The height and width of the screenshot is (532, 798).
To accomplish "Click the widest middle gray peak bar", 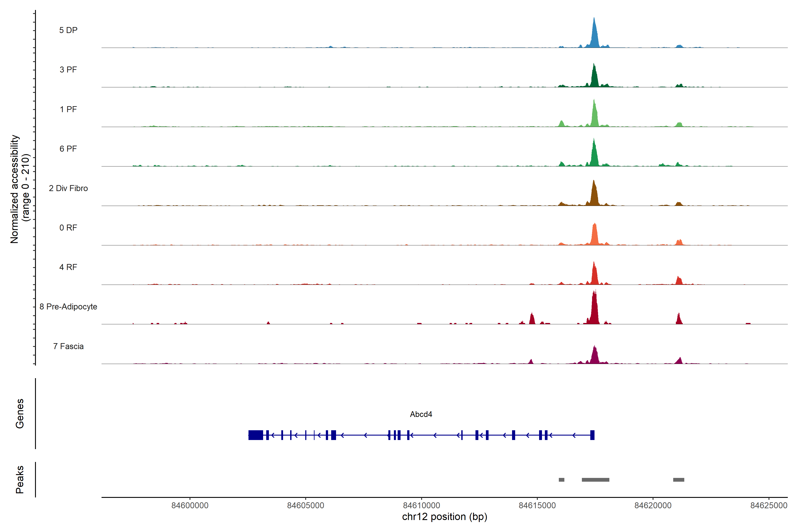I will [595, 480].
